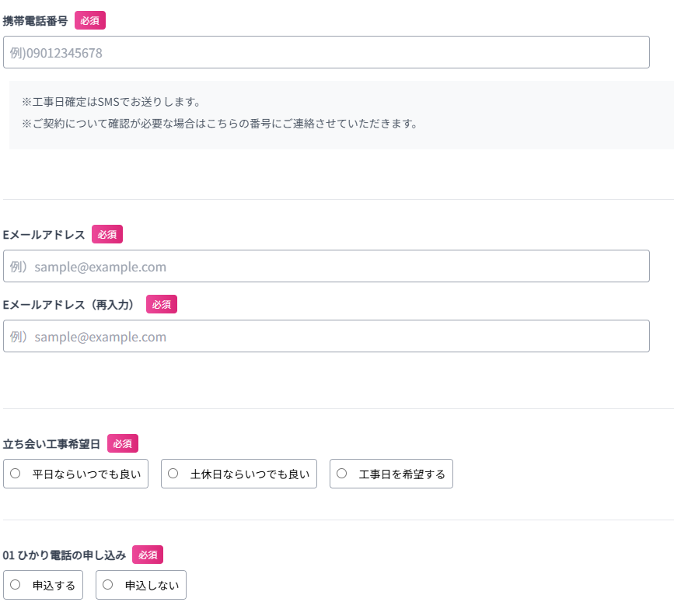
Task: Click the 携帯電話番号 field label
Action: pyautogui.click(x=35, y=21)
